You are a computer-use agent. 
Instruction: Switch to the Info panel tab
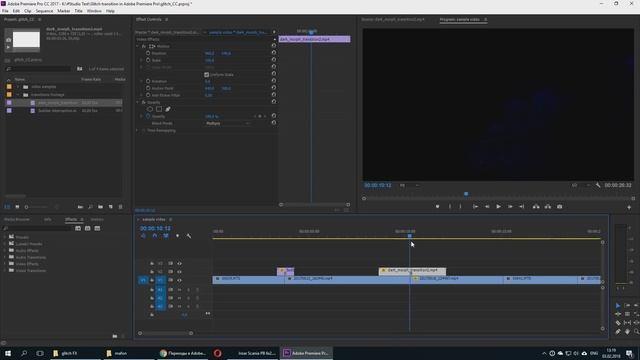tap(48, 220)
